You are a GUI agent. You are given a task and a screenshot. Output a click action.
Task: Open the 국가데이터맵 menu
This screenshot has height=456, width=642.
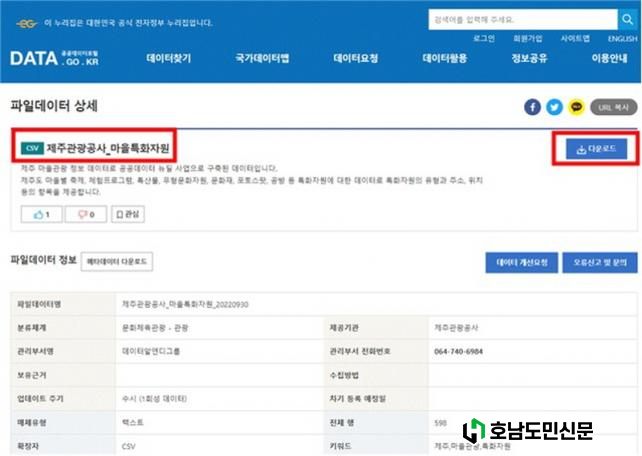(x=262, y=58)
